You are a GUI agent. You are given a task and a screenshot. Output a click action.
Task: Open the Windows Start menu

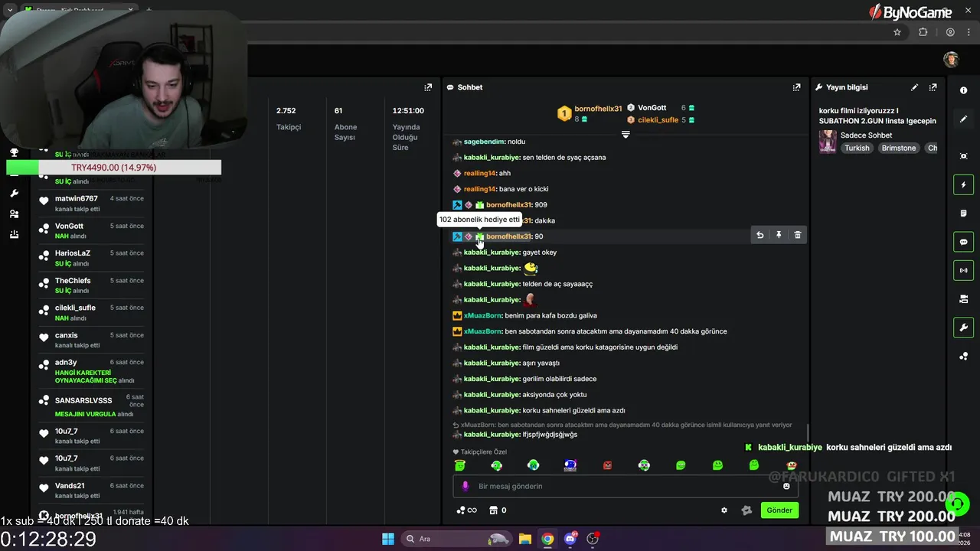tap(388, 539)
